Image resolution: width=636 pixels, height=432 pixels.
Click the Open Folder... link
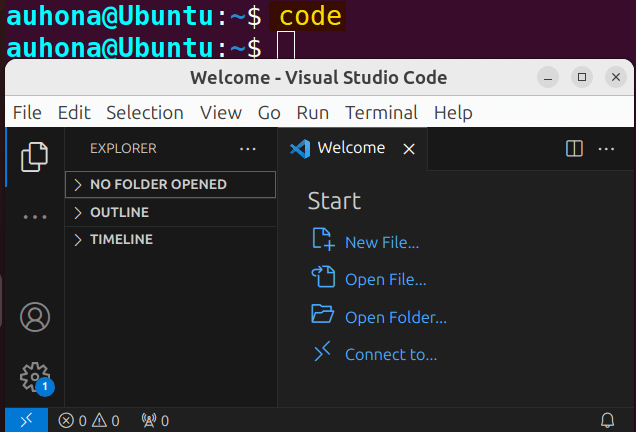(x=395, y=317)
